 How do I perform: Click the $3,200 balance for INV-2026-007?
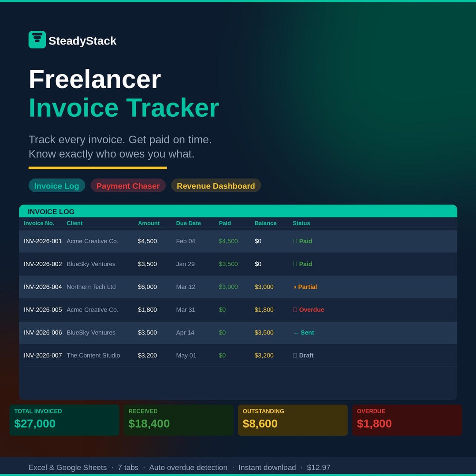(x=264, y=355)
